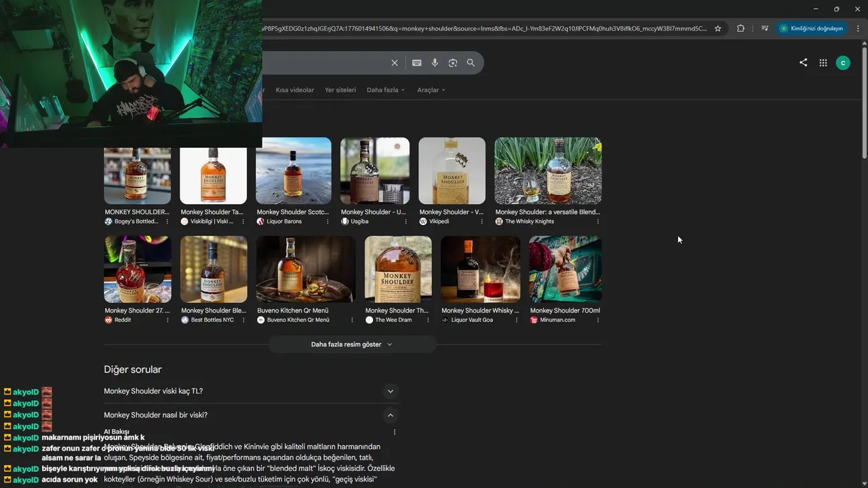Open the media control icon in browser toolbar
The height and width of the screenshot is (488, 868).
click(x=765, y=28)
